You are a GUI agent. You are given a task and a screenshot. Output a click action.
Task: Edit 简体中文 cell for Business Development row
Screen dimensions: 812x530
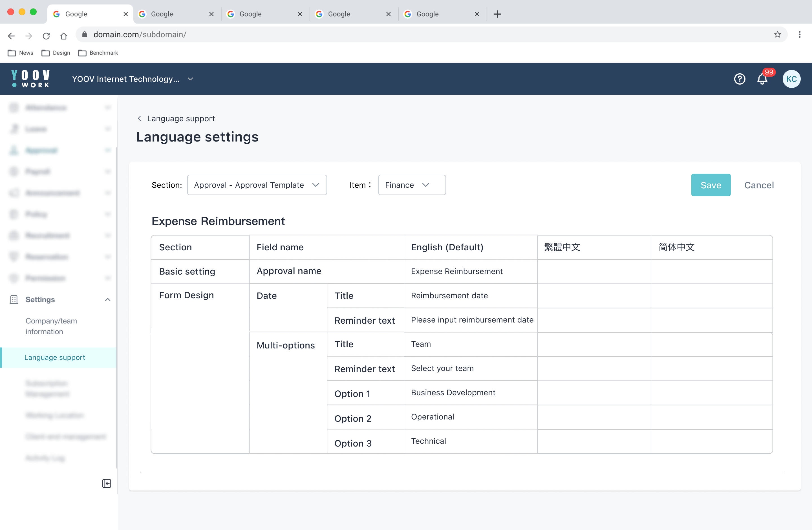(711, 393)
